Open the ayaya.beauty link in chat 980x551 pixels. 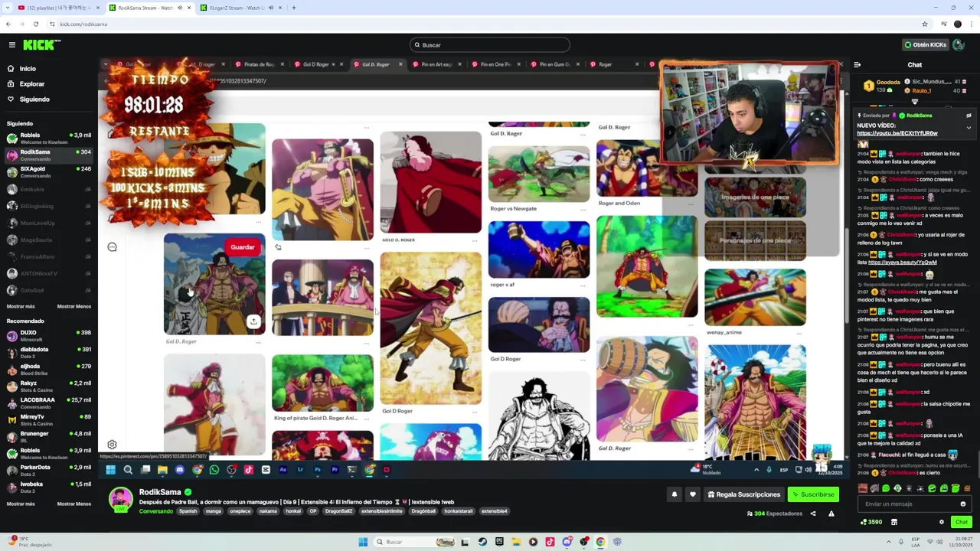point(902,262)
